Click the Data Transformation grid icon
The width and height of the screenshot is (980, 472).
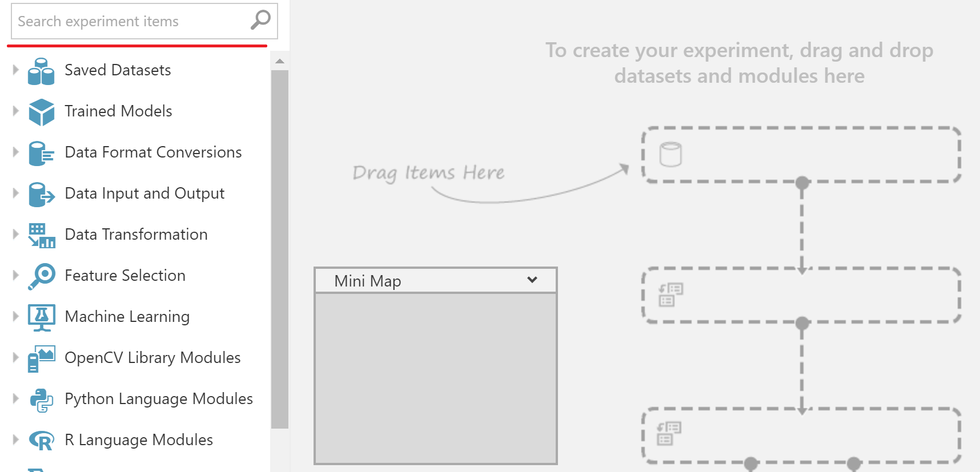tap(41, 235)
